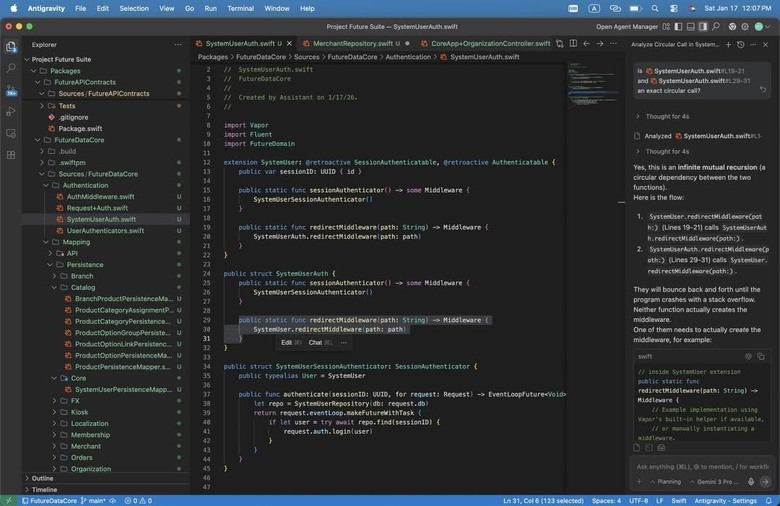Open the Selection menu

click(134, 8)
